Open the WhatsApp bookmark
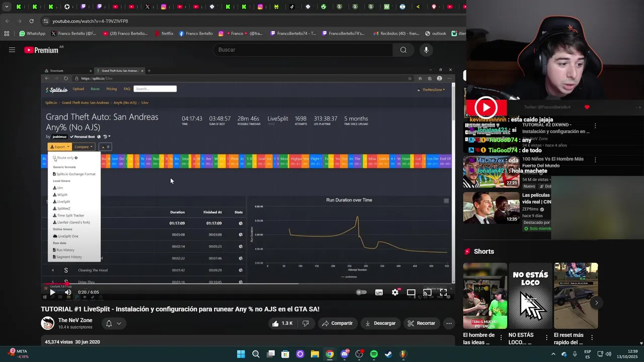 (x=32, y=34)
